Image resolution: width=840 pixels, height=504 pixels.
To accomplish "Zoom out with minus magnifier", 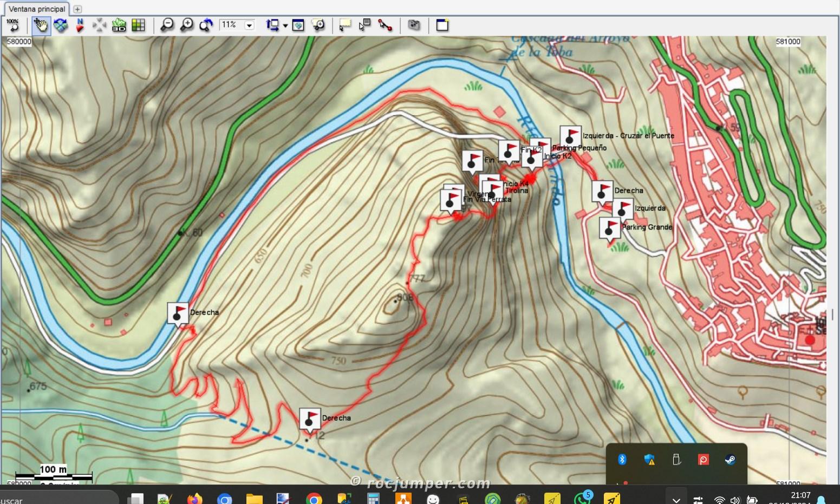I will click(x=167, y=25).
